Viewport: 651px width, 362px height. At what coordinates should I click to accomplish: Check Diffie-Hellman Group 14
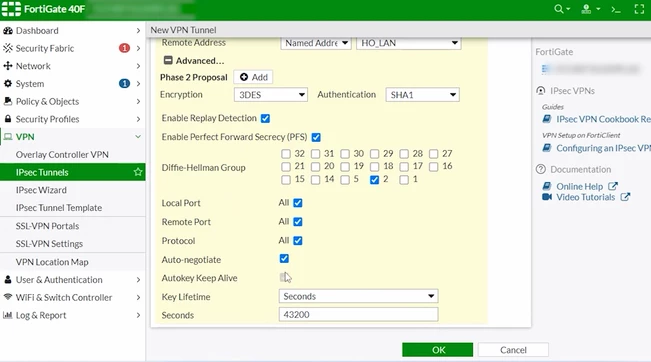click(316, 180)
